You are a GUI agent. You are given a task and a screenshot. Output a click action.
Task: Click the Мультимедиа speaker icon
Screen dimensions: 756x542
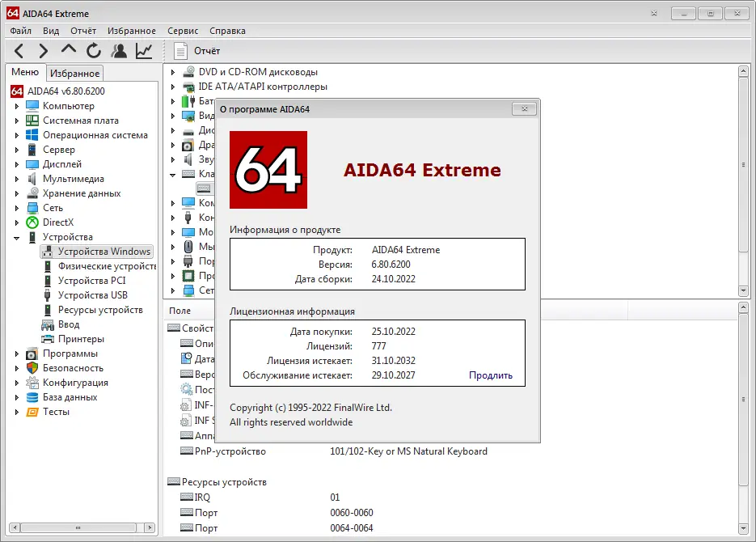click(x=32, y=179)
